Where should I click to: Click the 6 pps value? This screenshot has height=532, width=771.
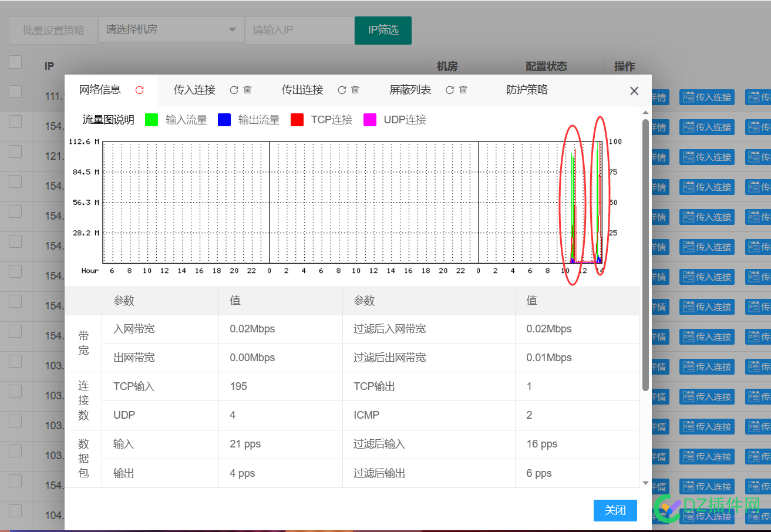click(x=539, y=473)
